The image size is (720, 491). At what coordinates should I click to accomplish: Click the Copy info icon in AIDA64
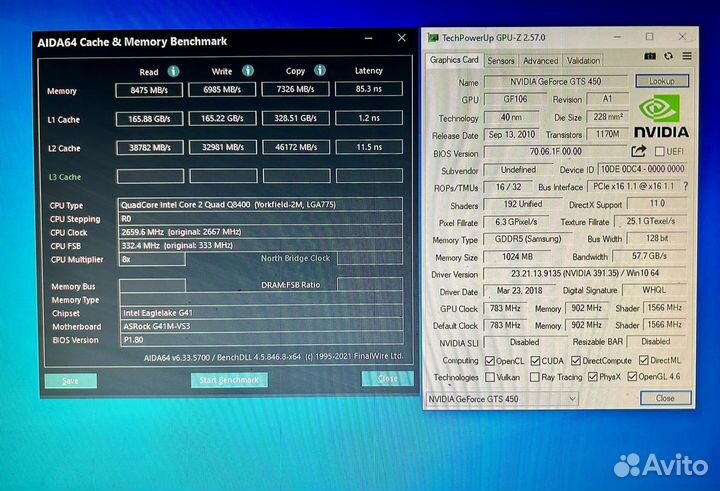[x=320, y=70]
